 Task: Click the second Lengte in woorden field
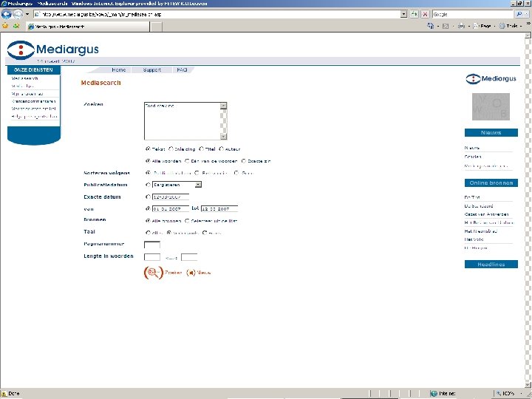189,257
